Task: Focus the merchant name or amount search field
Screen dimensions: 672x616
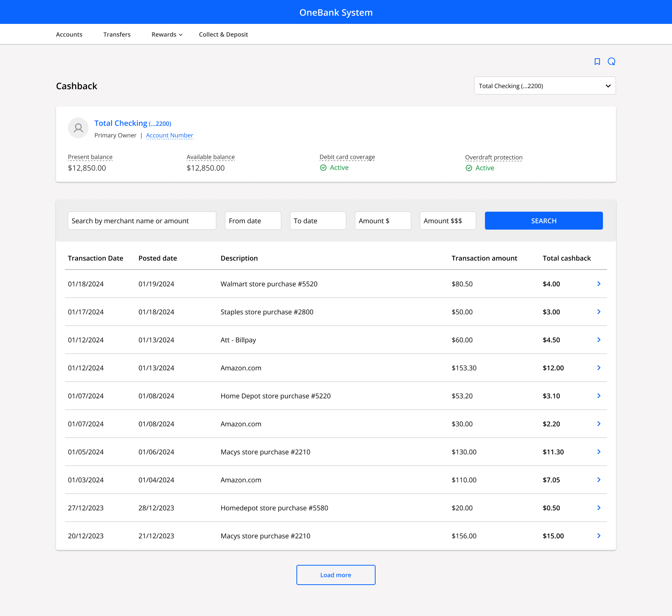Action: point(142,221)
